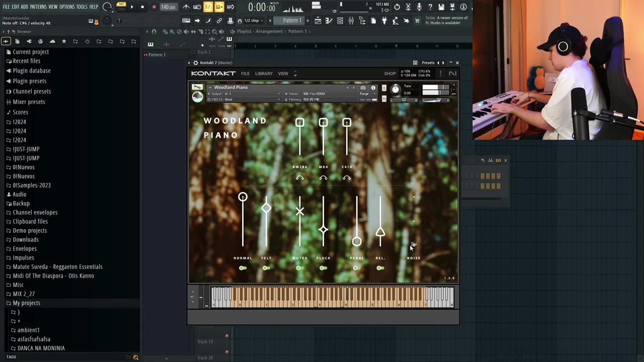The width and height of the screenshot is (644, 362).
Task: Toggle the KM184 mic headphone icon
Action: click(x=299, y=177)
